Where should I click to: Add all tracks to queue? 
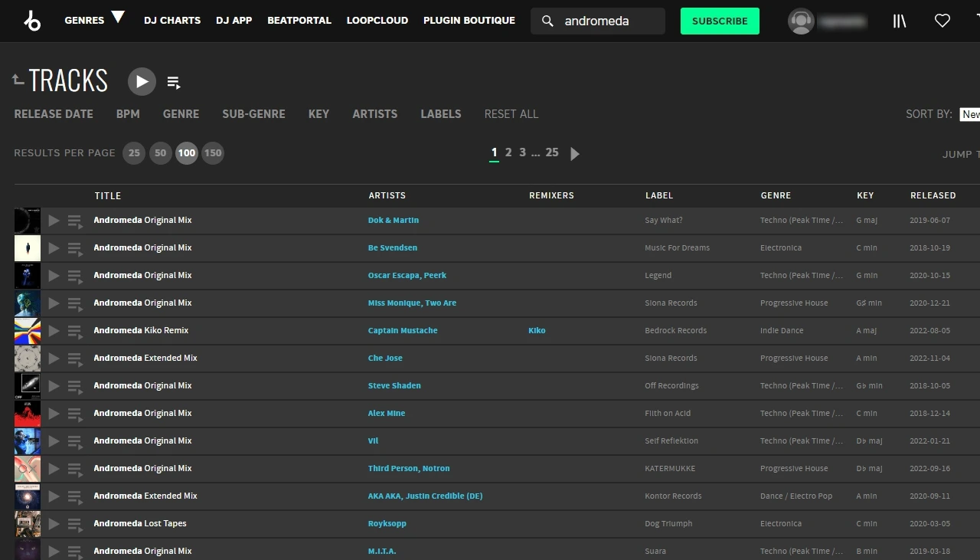[x=174, y=83]
